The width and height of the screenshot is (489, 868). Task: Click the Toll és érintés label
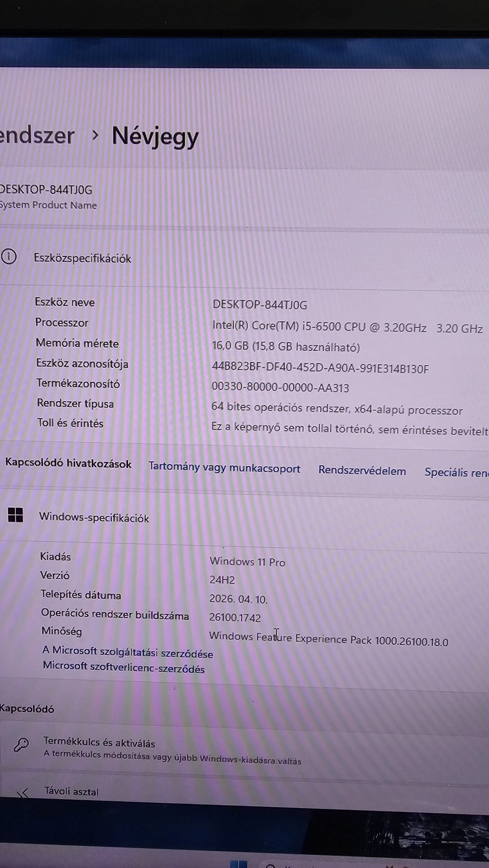pos(70,423)
